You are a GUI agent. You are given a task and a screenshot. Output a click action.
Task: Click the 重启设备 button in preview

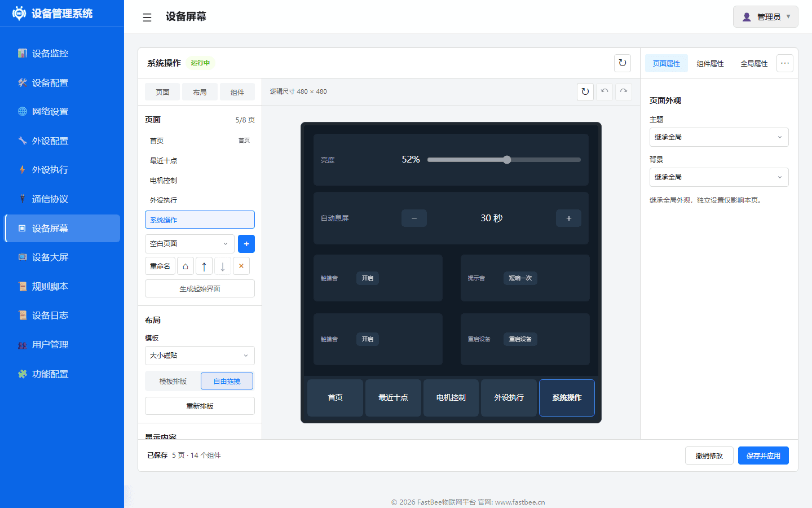tap(520, 339)
